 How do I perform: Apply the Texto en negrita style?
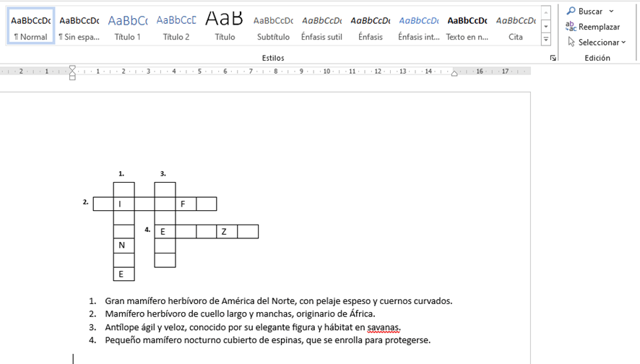[467, 26]
